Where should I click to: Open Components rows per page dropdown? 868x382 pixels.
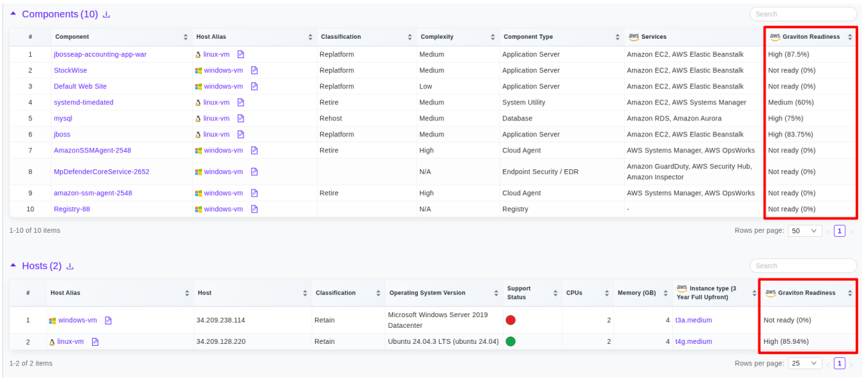tap(804, 231)
